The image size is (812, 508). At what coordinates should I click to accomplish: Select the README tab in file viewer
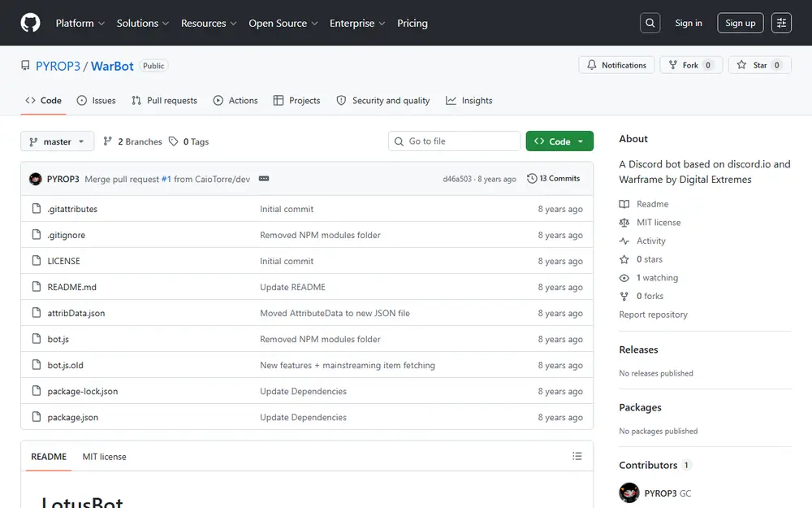49,457
